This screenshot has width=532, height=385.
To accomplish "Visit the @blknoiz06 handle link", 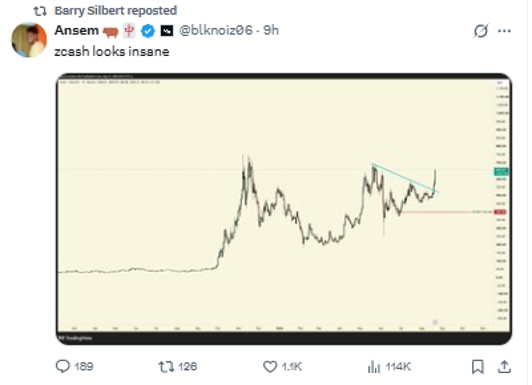I will coord(216,30).
